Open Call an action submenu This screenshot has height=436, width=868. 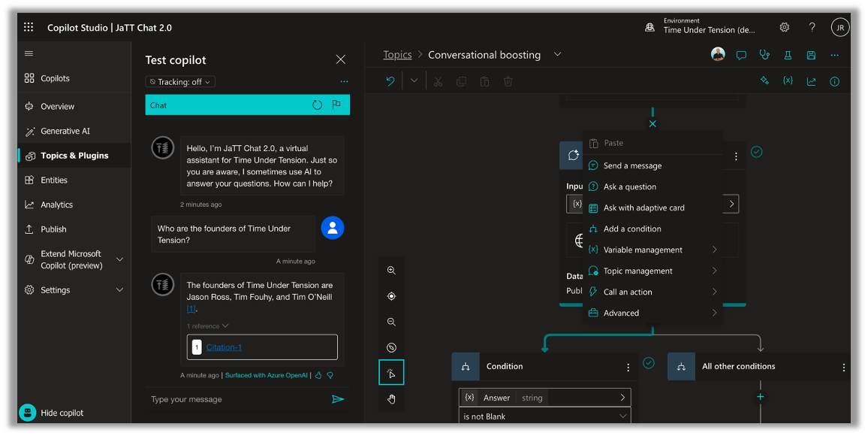pos(653,292)
